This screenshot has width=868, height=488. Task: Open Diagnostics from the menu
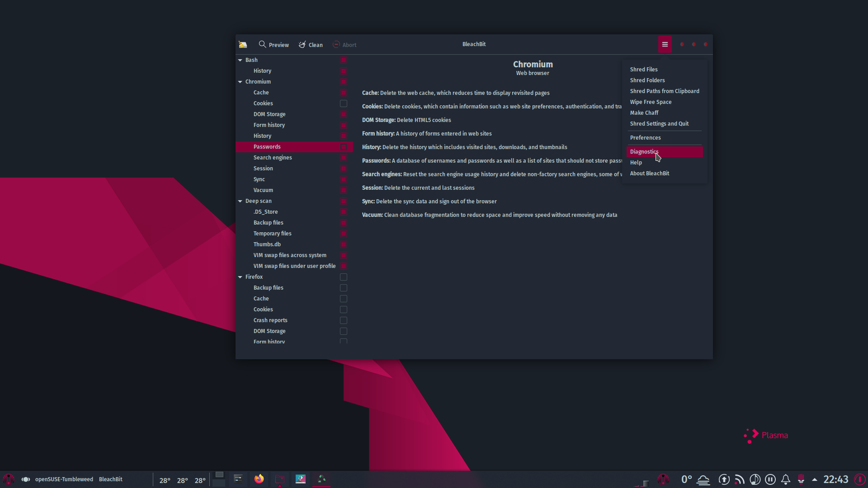665,151
